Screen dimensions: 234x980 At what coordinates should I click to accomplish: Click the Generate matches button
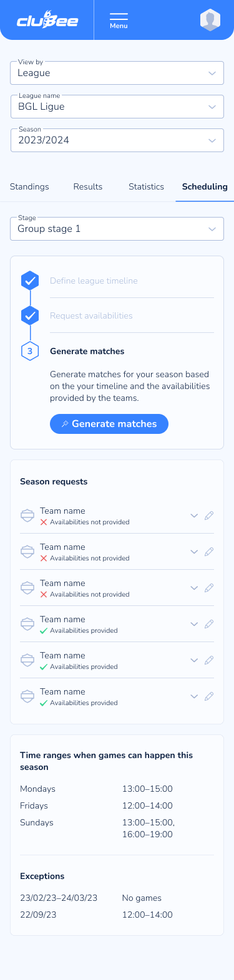109,424
